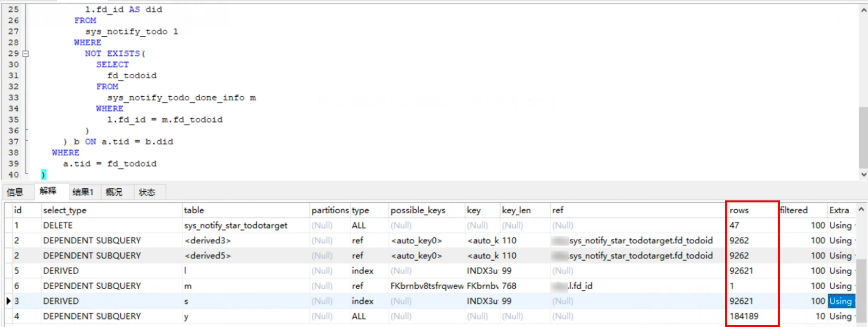Click the highlighted Using cell in row 3
The image size is (868, 327).
pyautogui.click(x=841, y=301)
